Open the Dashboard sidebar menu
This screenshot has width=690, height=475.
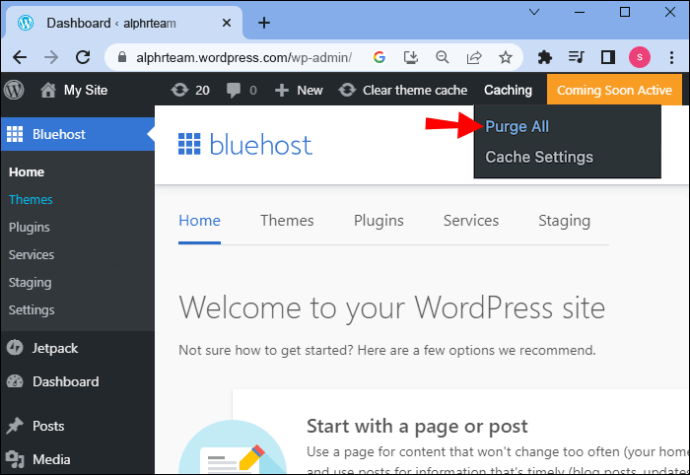coord(66,381)
